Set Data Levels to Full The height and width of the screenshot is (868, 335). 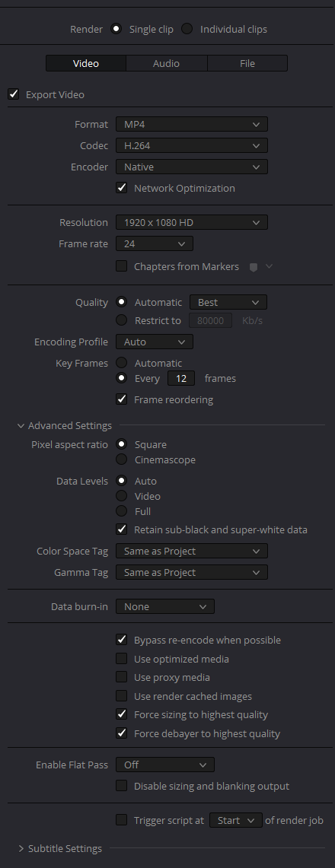(121, 511)
